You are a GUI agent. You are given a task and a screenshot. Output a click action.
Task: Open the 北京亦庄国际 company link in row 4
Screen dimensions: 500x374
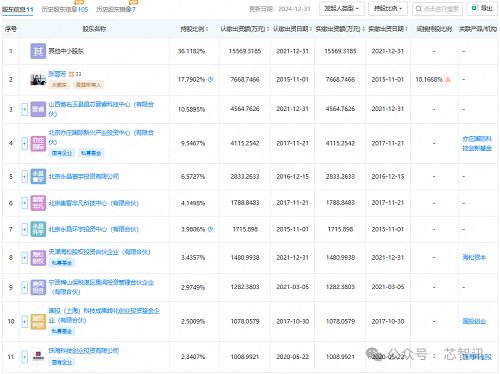coord(101,137)
